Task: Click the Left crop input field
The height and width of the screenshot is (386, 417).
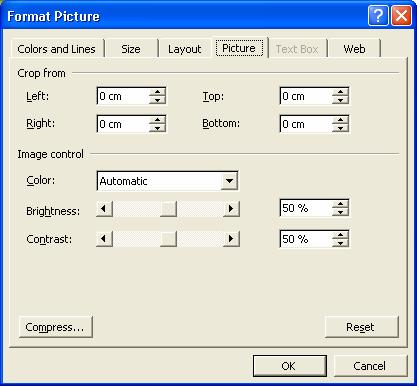Action: pos(123,96)
